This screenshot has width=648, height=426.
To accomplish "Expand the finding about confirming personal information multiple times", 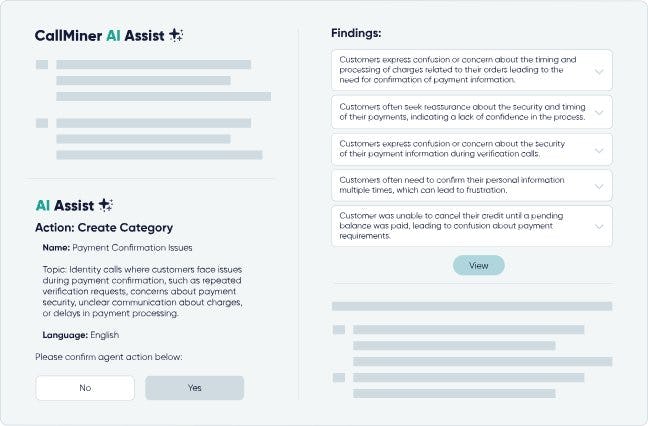I will click(598, 186).
